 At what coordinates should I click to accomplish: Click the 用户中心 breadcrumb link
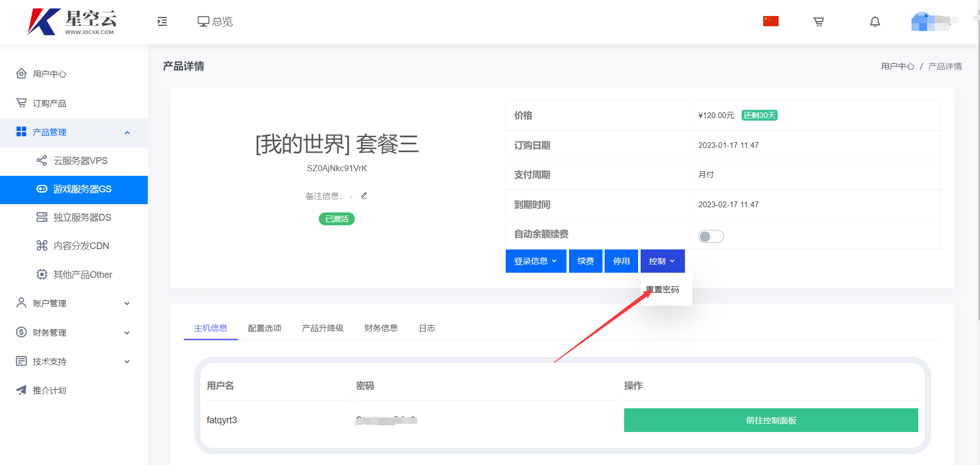898,67
